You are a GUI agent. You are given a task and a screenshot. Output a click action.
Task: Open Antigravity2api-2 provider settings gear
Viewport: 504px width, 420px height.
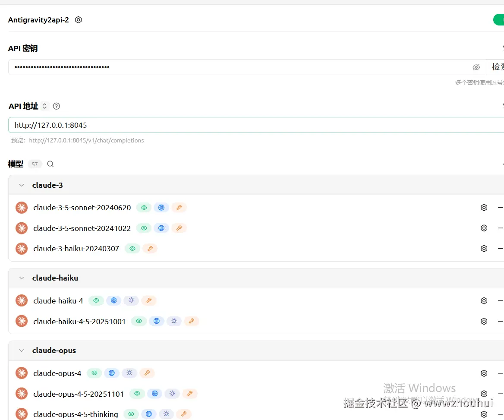click(x=79, y=20)
